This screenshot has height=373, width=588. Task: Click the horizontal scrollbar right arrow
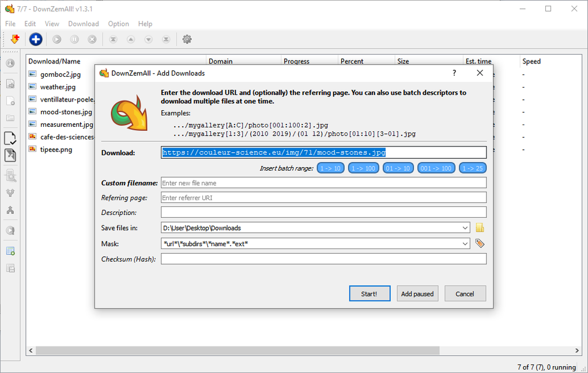[x=576, y=351]
